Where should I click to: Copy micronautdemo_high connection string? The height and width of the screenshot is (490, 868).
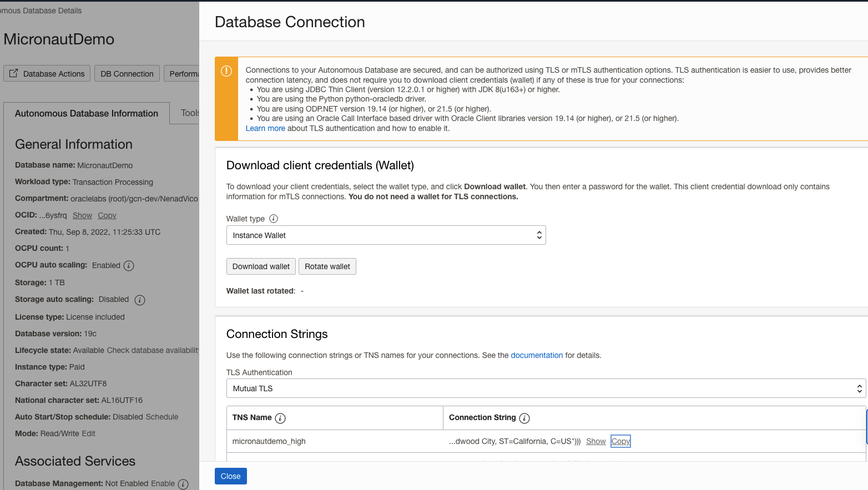[x=620, y=441]
